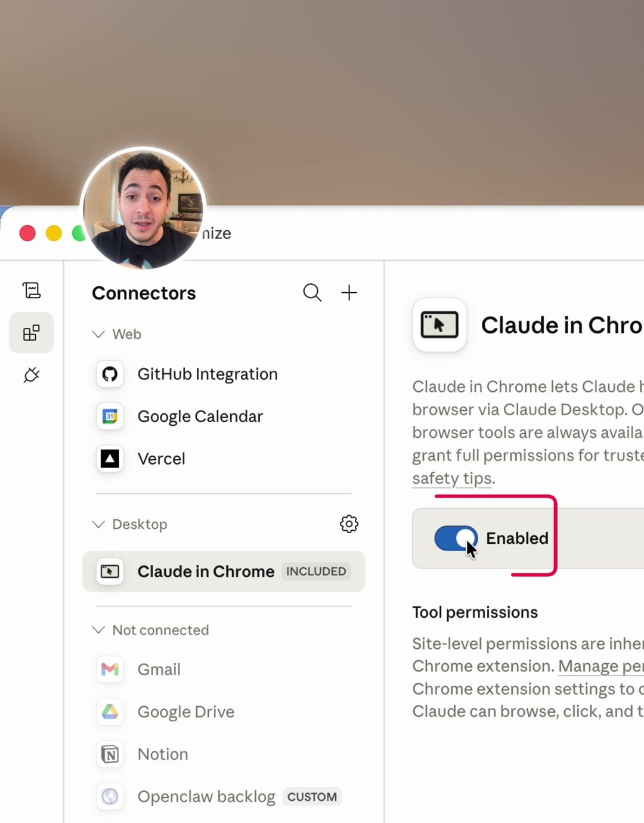Open the plug icon in the sidebar

[x=32, y=375]
